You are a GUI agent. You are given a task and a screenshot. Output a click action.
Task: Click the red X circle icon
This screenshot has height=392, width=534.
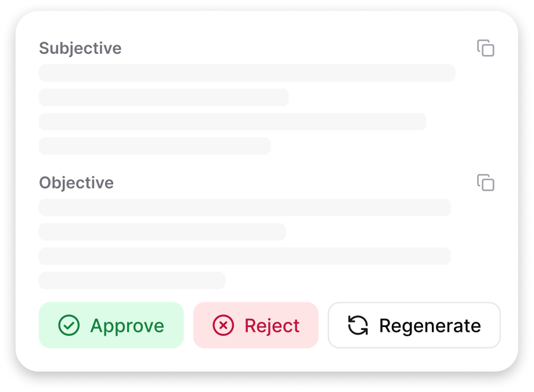(223, 325)
